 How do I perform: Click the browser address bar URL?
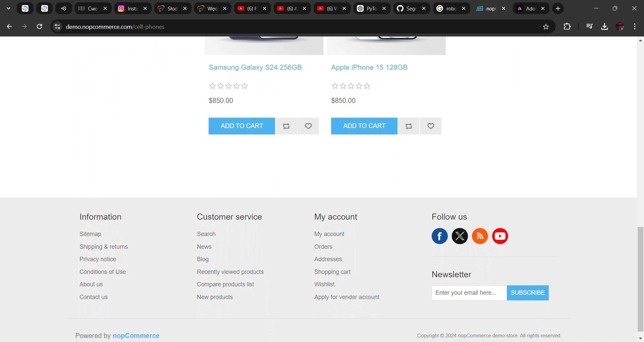tap(115, 27)
